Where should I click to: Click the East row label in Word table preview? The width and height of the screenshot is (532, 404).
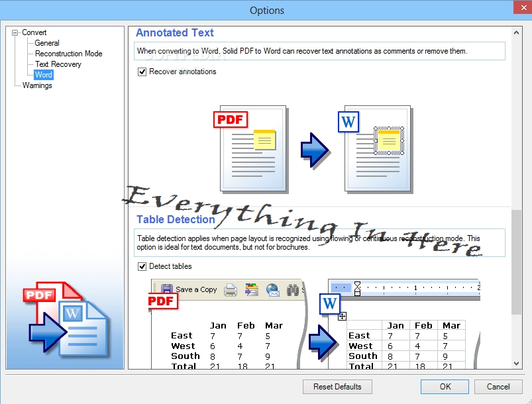[359, 336]
